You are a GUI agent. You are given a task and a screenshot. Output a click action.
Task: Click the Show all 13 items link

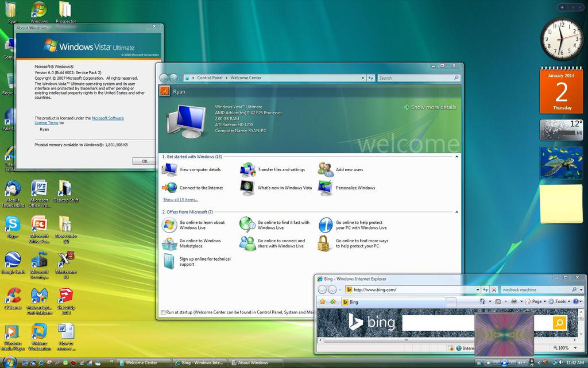pyautogui.click(x=180, y=200)
